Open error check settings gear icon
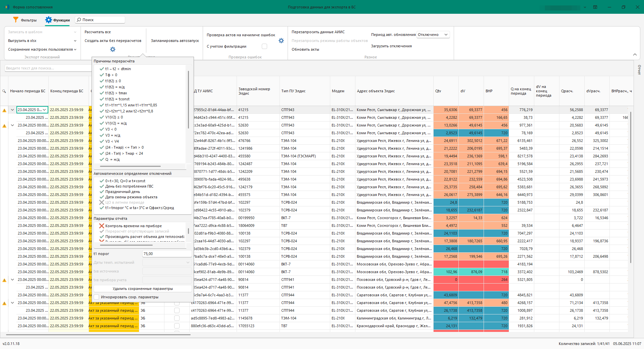Viewport: 644px width, 349px height. [281, 41]
